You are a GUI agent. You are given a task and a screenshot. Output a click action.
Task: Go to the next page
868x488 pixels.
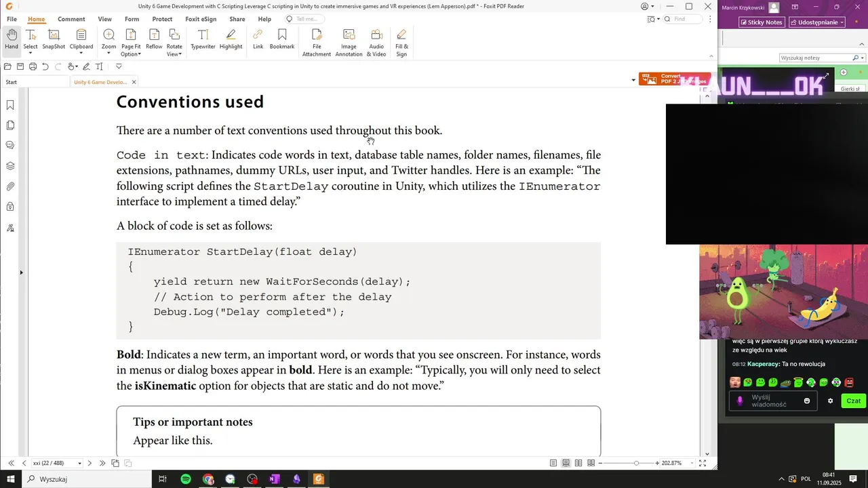[x=90, y=463]
